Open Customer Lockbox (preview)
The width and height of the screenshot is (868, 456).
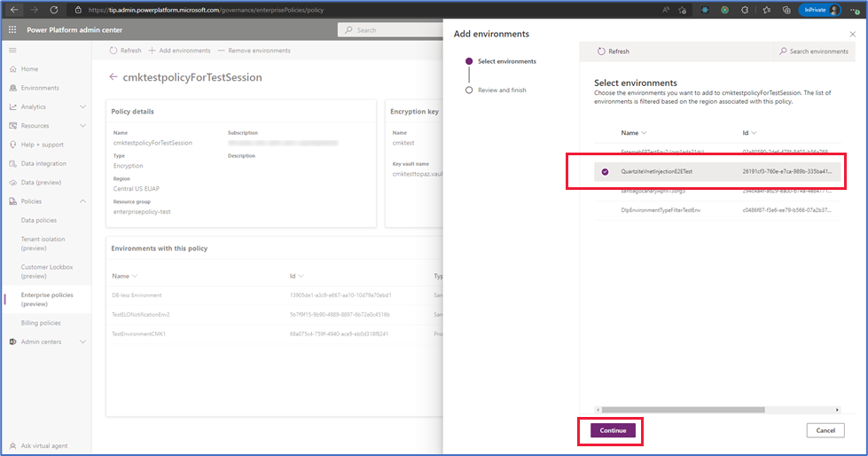click(47, 271)
